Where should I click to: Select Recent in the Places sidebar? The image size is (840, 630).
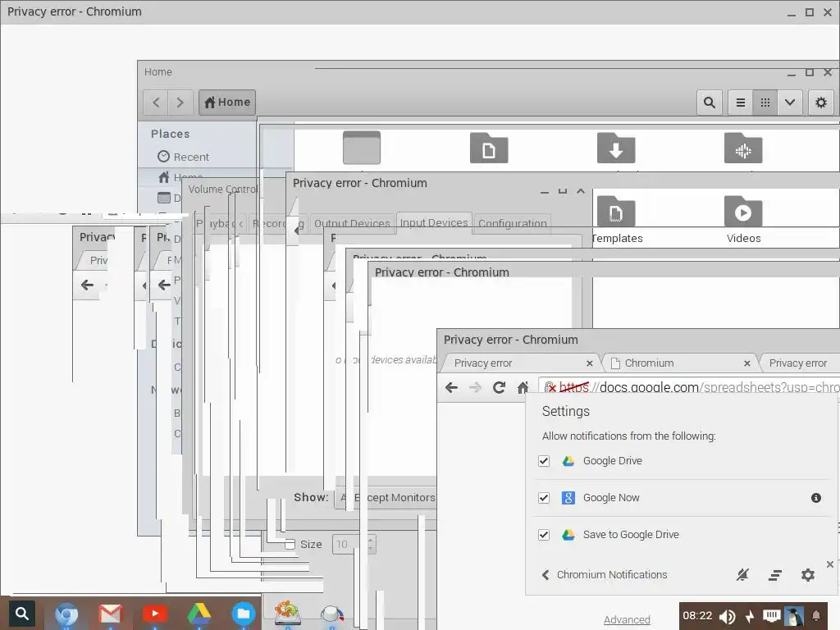pyautogui.click(x=183, y=157)
